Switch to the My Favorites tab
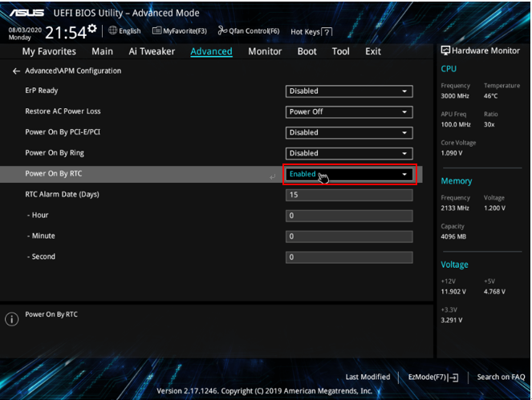 (49, 51)
